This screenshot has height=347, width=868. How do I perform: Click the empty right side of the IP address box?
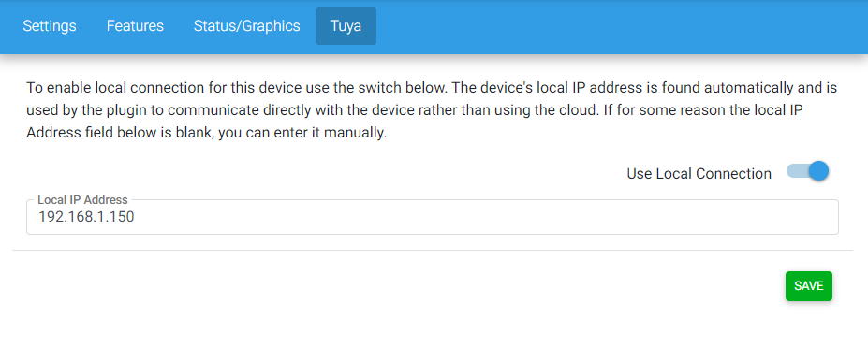553,217
